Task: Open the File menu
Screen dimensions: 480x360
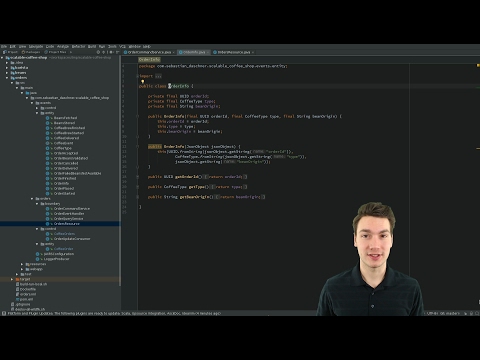Action: click(x=4, y=46)
